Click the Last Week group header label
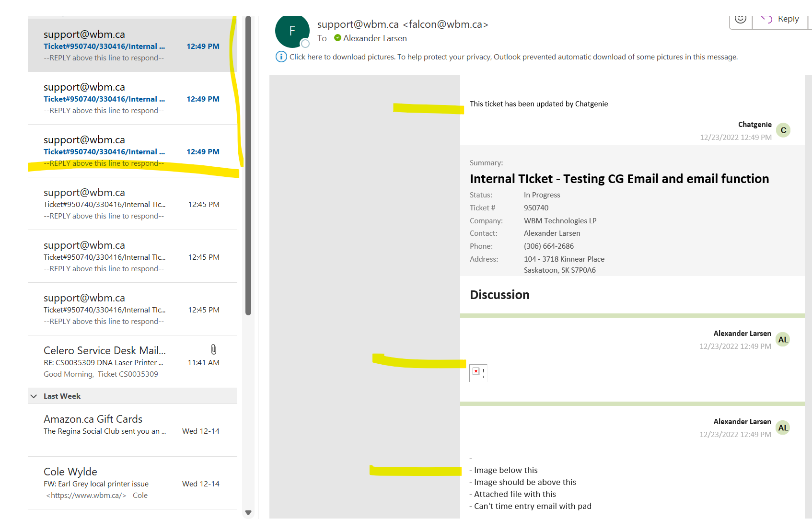The width and height of the screenshot is (812, 519). tap(62, 396)
